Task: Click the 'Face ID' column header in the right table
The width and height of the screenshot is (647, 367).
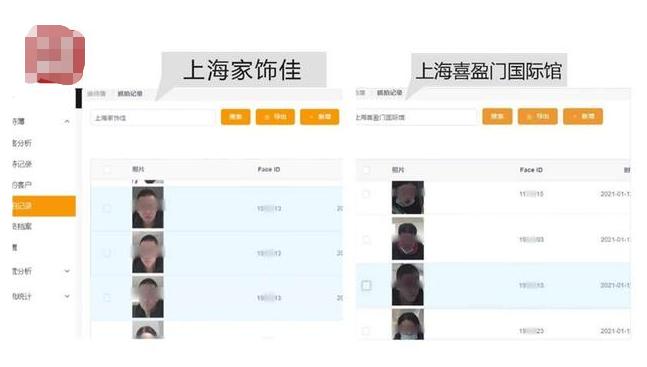Action: point(531,170)
